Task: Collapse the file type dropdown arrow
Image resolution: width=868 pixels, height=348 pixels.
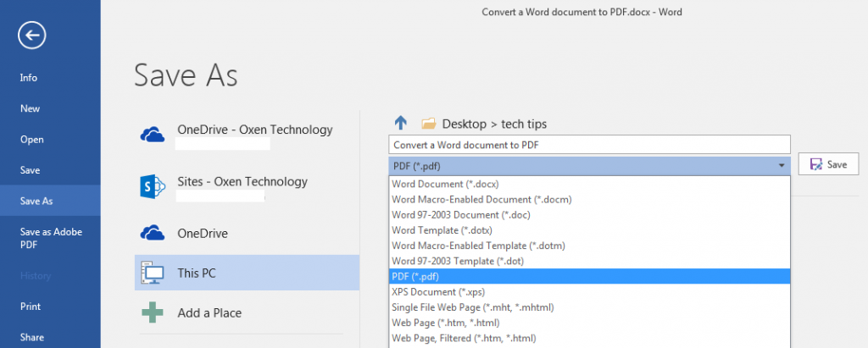Action: point(781,165)
